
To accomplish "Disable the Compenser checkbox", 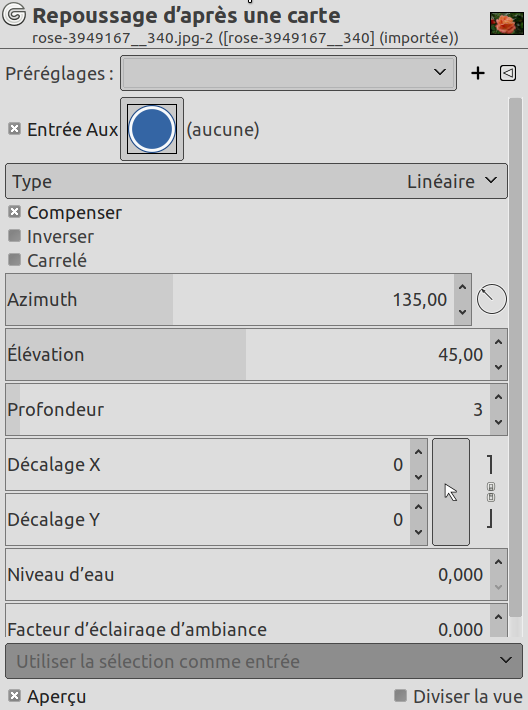I will [x=14, y=212].
